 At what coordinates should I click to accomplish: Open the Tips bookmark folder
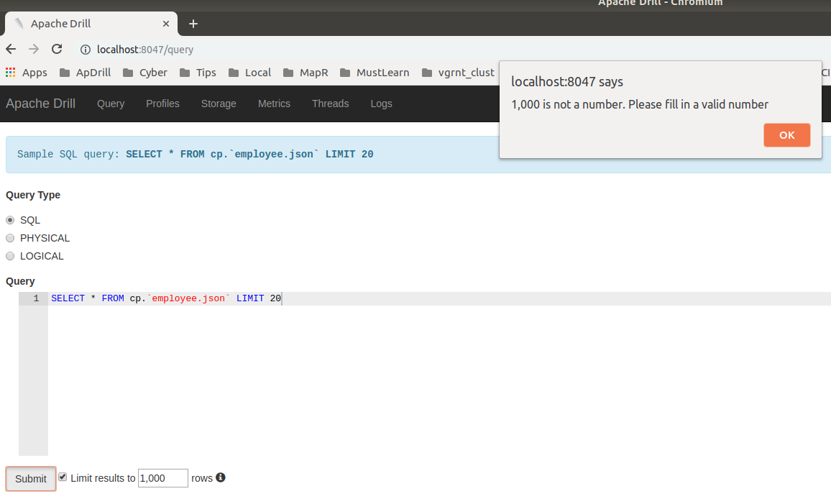[x=198, y=73]
